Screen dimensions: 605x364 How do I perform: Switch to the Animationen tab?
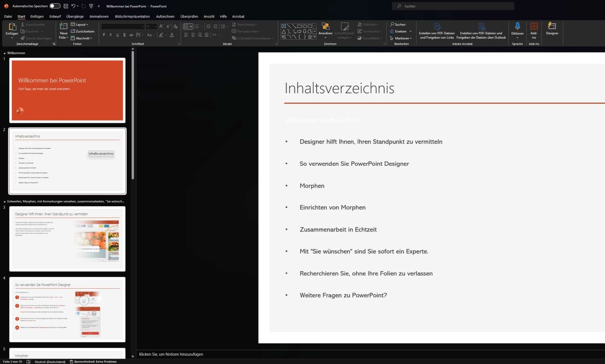99,16
